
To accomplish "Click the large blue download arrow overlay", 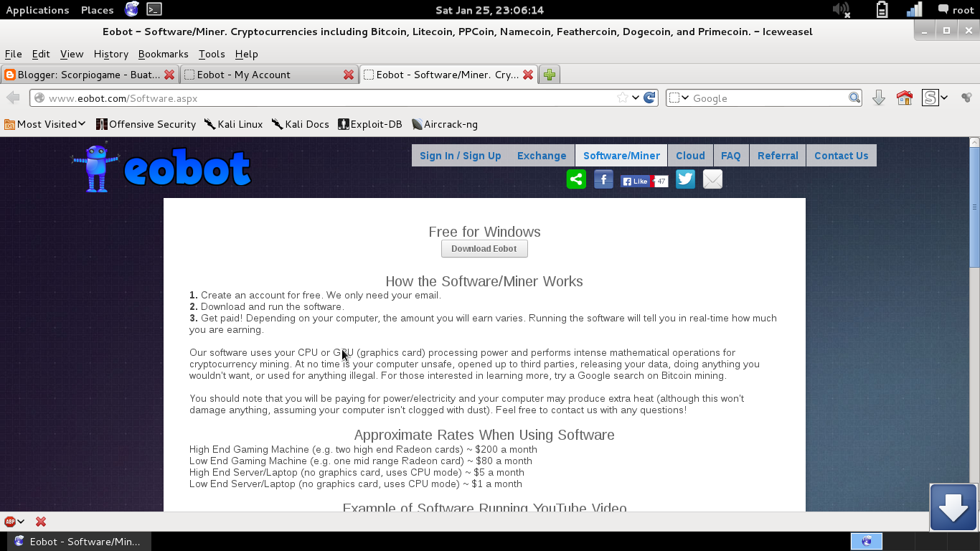I will [x=953, y=507].
